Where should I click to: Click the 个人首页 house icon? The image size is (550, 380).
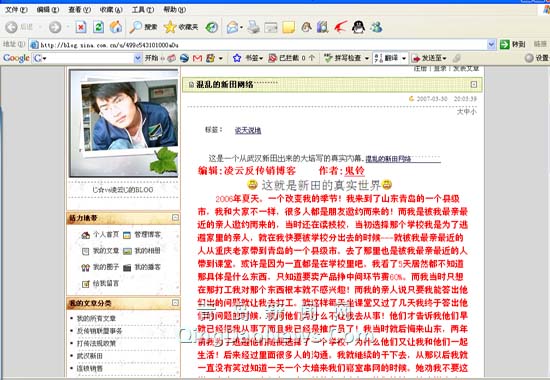pyautogui.click(x=85, y=235)
